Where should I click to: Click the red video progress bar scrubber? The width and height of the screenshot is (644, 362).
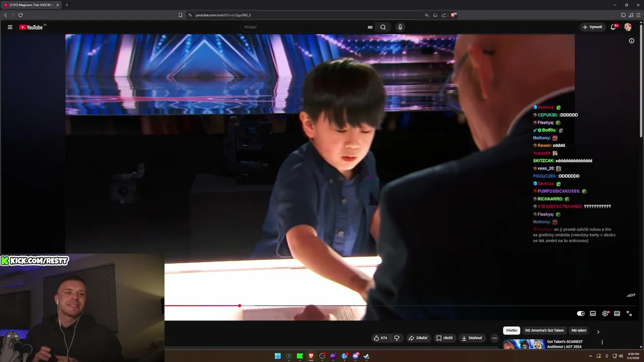pyautogui.click(x=239, y=306)
